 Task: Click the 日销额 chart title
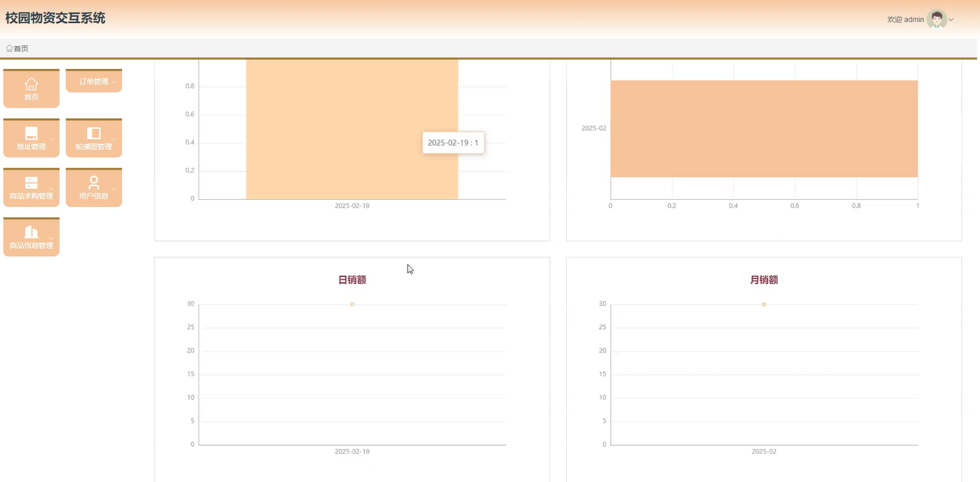352,280
